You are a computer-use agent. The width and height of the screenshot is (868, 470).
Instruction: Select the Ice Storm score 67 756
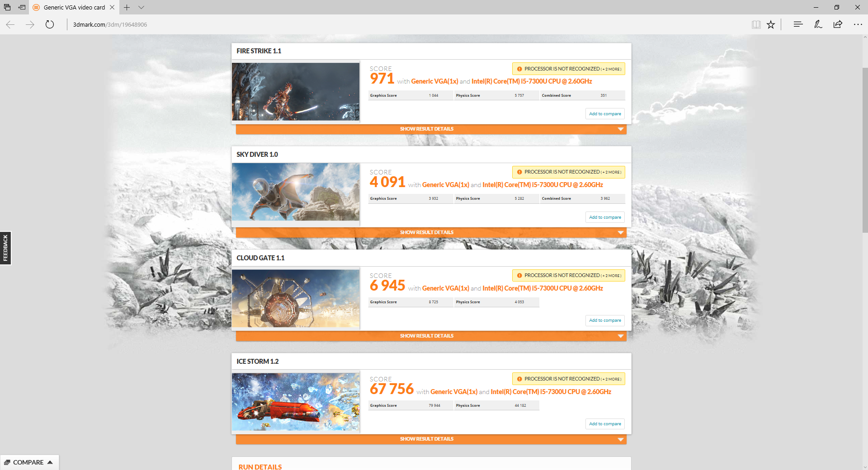(x=392, y=389)
